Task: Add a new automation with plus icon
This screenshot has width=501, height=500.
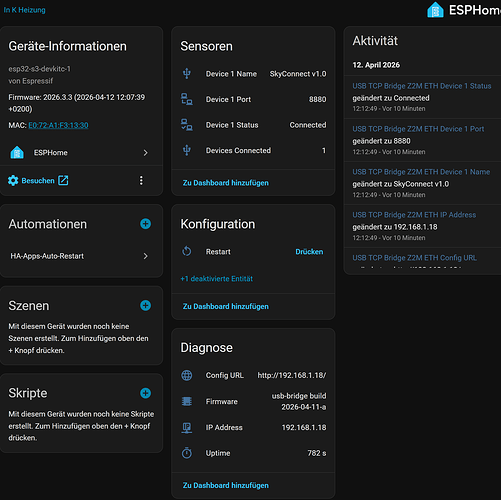Action: 145,224
